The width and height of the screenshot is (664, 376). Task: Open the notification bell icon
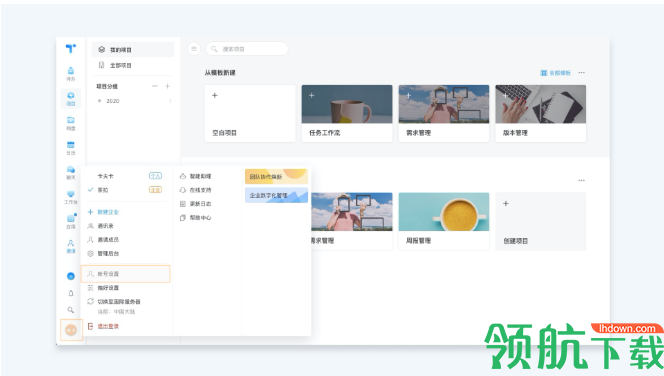point(71,293)
